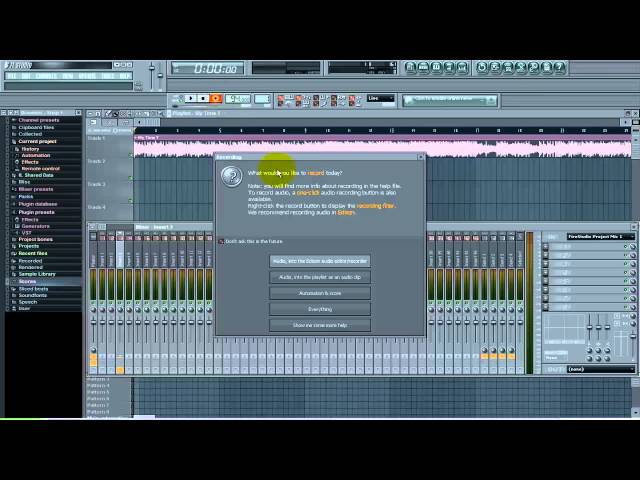Toggle the effect slot 3 enable light

[625, 264]
